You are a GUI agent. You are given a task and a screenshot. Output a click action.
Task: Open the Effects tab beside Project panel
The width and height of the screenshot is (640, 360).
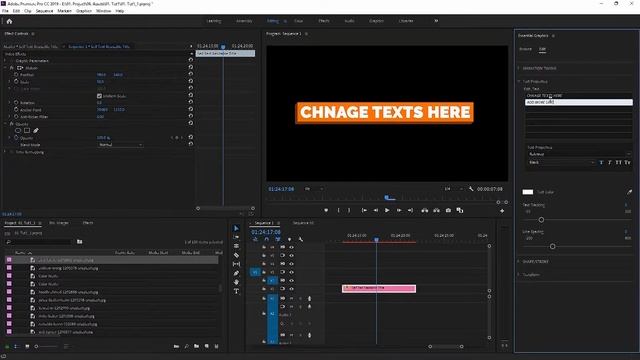[x=88, y=223]
